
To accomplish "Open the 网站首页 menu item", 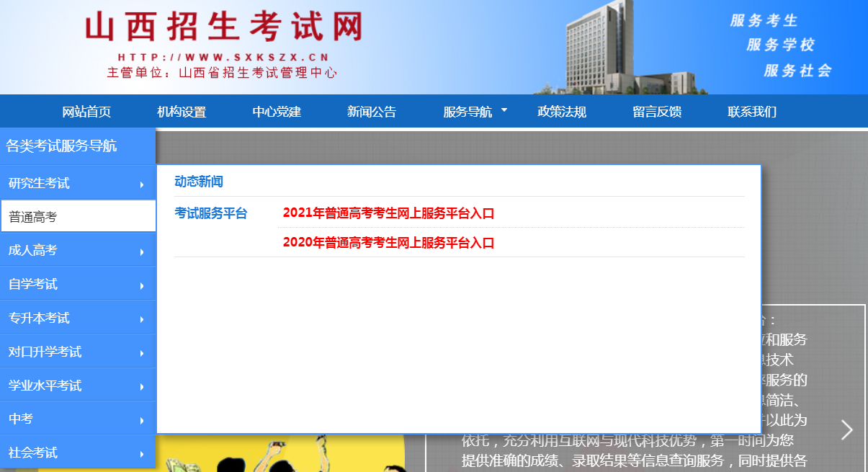I will coord(87,111).
